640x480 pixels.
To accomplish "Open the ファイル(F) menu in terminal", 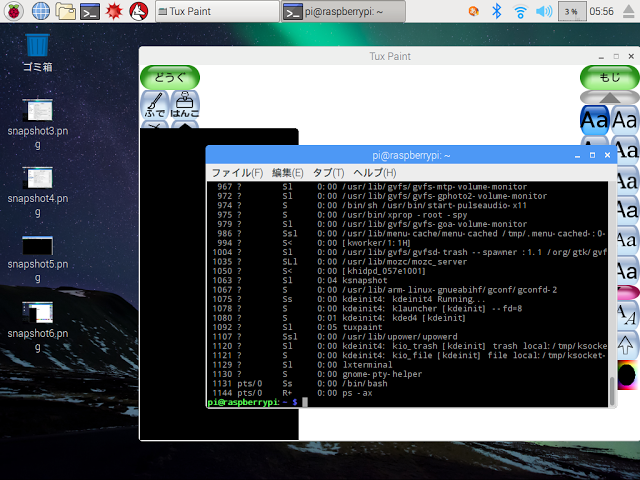I will (237, 173).
